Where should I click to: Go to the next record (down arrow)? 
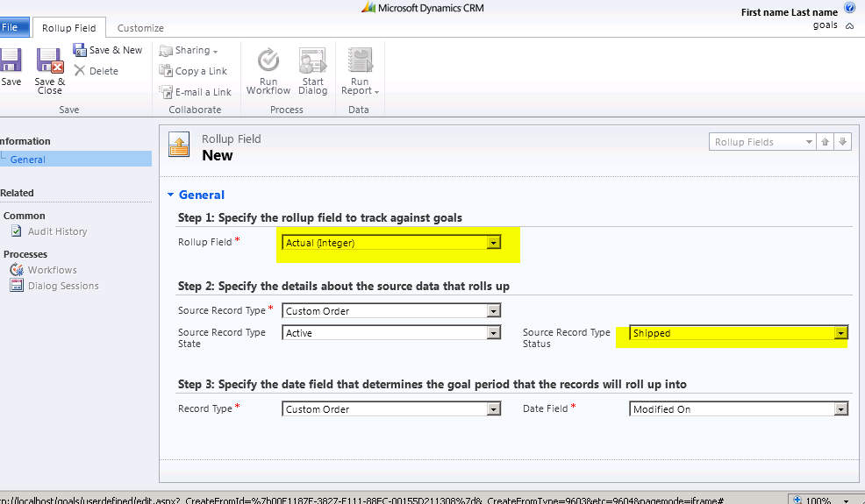click(842, 142)
